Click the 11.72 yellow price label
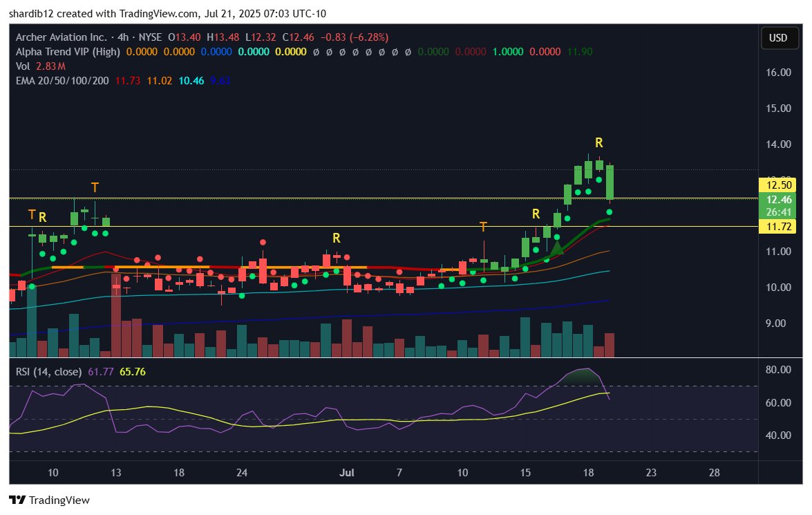This screenshot has height=515, width=812. click(x=777, y=227)
